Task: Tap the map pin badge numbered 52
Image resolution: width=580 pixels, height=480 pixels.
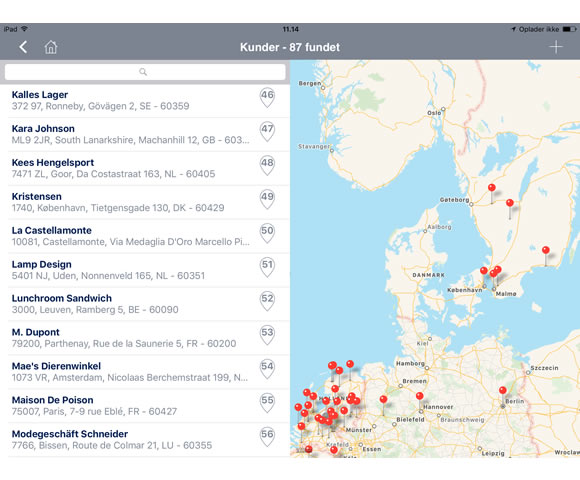Action: 267,301
